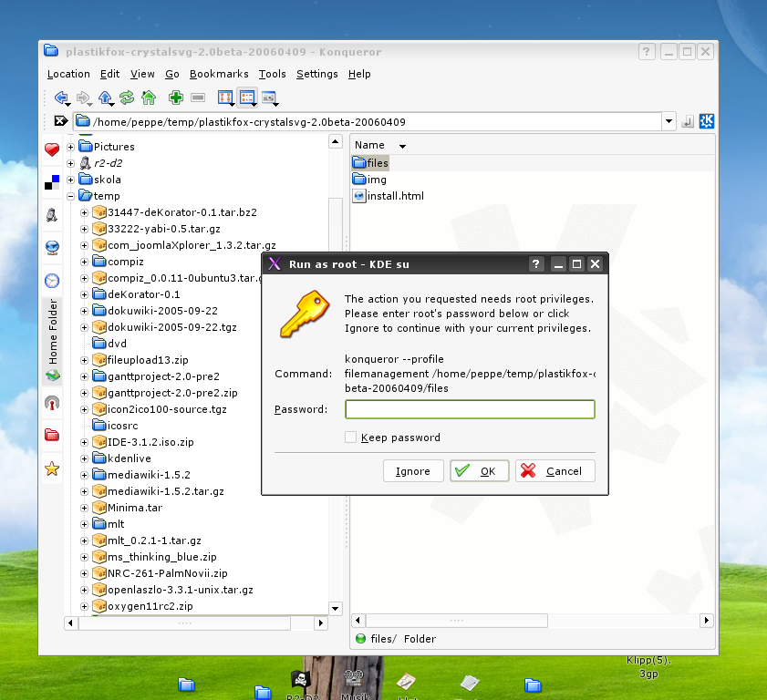Focus the Password input field

tap(470, 409)
